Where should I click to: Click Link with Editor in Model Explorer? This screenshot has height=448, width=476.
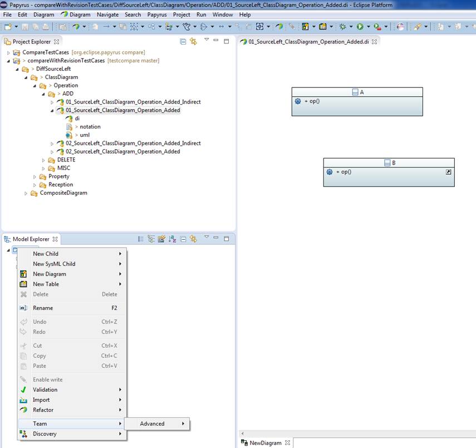pyautogui.click(x=193, y=239)
